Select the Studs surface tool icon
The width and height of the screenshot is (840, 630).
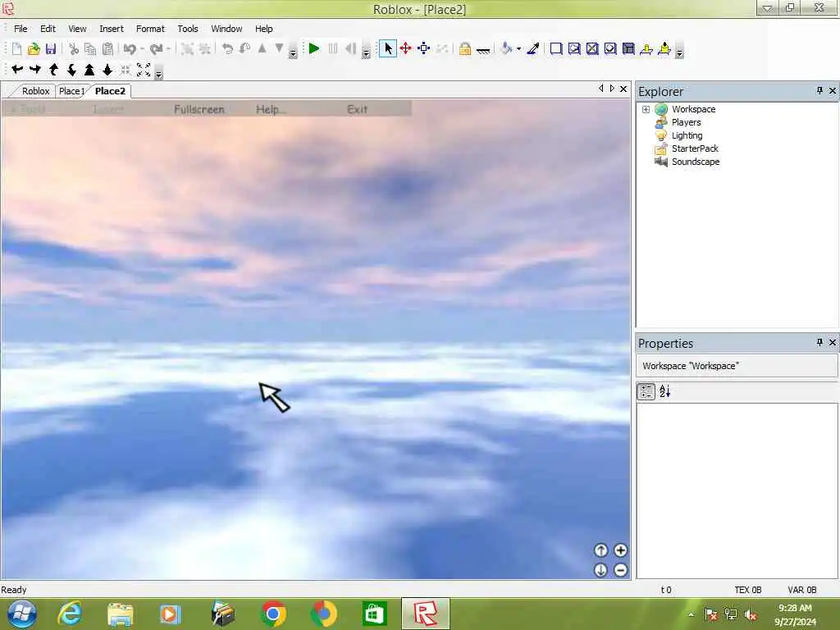pyautogui.click(x=610, y=49)
